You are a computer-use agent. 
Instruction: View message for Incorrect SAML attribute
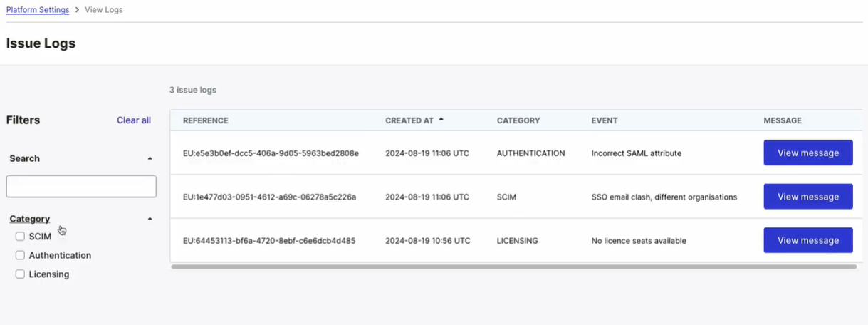point(808,153)
